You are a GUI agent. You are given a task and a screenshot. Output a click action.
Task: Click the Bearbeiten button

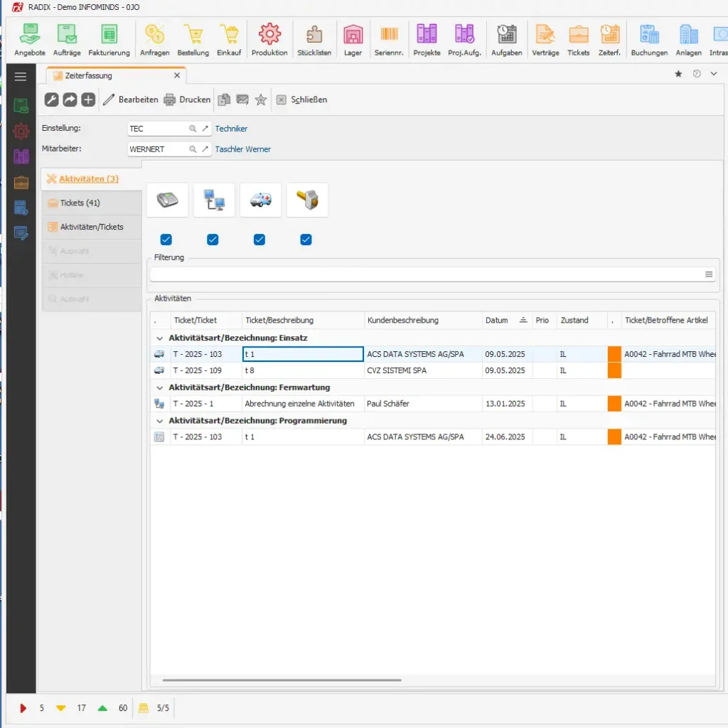point(131,100)
